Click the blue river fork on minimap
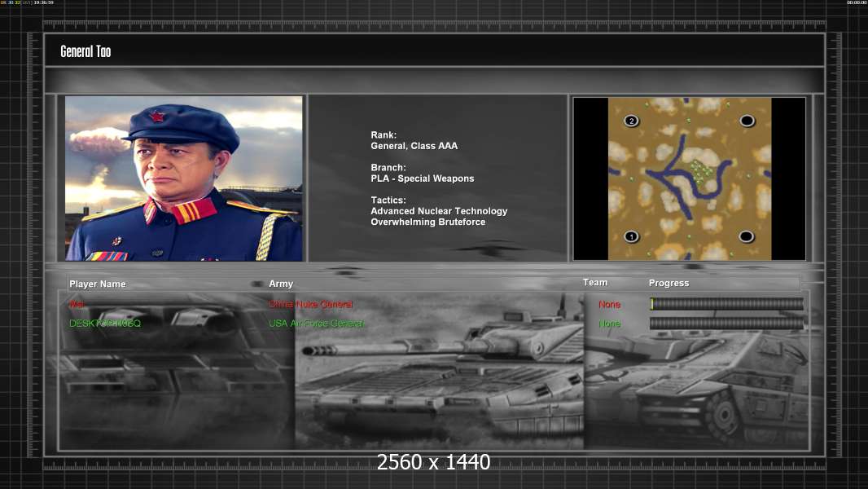Image resolution: width=868 pixels, height=489 pixels. coord(660,174)
